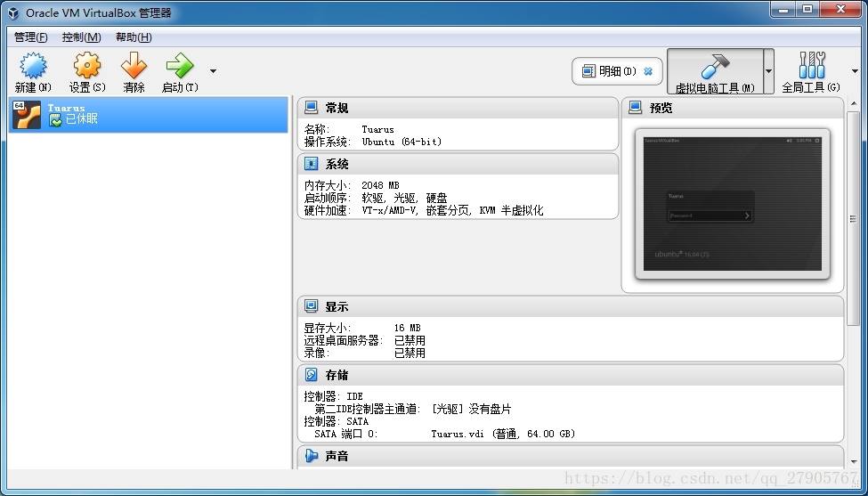Click the 16 MB video memory value

point(408,328)
